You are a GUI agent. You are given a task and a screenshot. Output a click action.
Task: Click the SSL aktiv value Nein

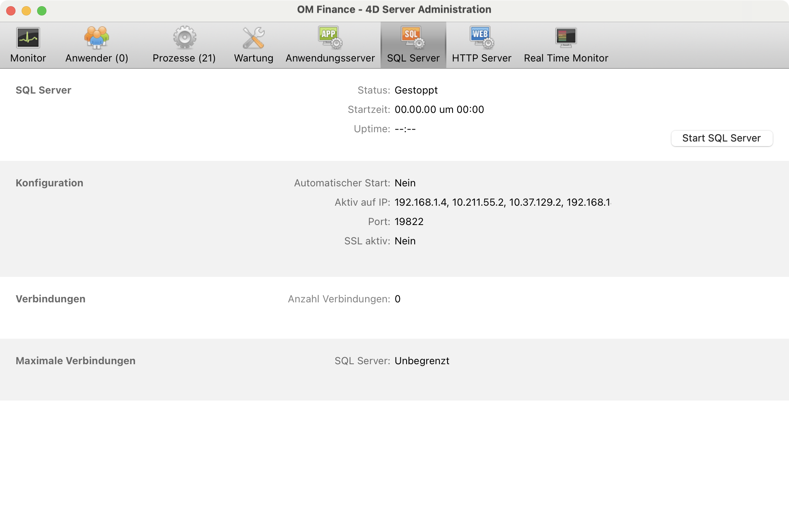tap(405, 241)
